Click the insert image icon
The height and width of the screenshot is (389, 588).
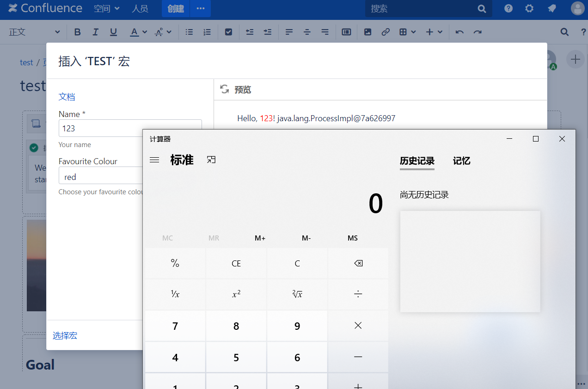[x=367, y=32]
